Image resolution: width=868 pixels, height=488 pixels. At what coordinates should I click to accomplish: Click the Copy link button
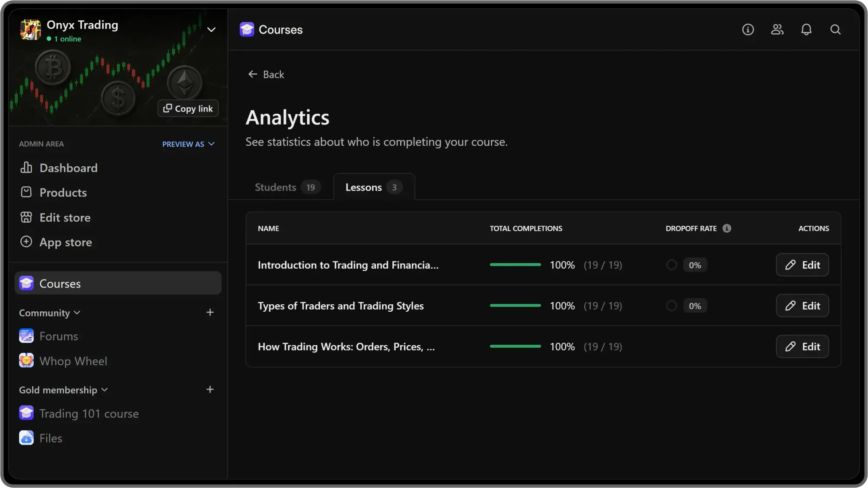187,108
